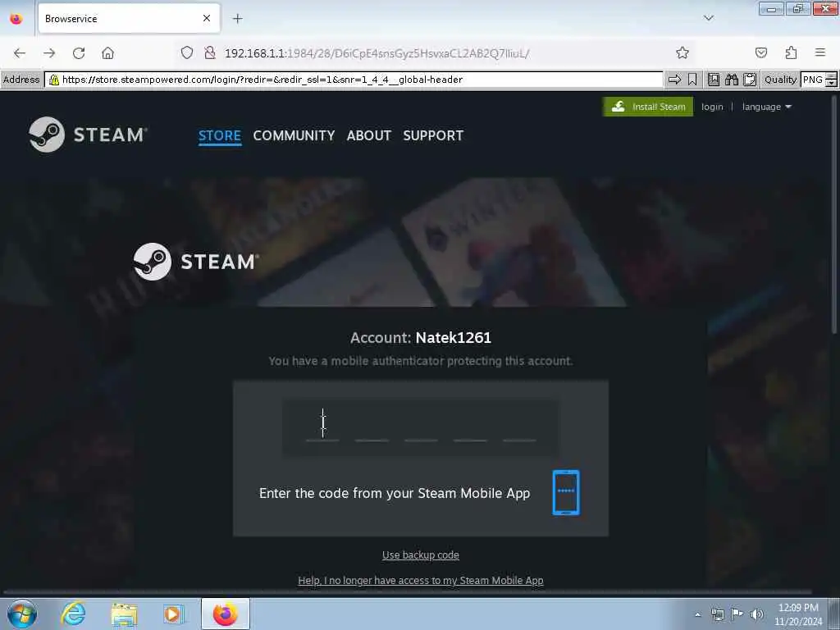This screenshot has width=840, height=630.
Task: Click the PNG quality selector field
Action: (x=813, y=80)
